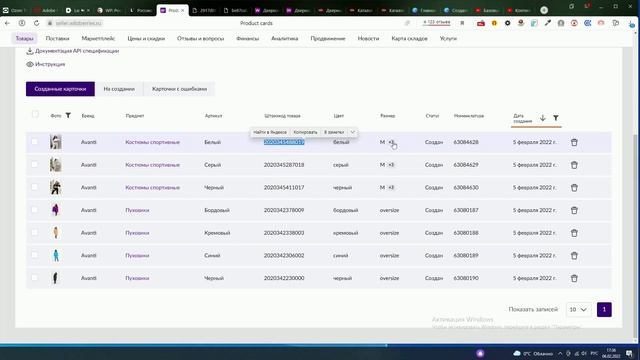Expand sizes +3 for Белый row
Screen dimensions: 640x360
click(391, 142)
